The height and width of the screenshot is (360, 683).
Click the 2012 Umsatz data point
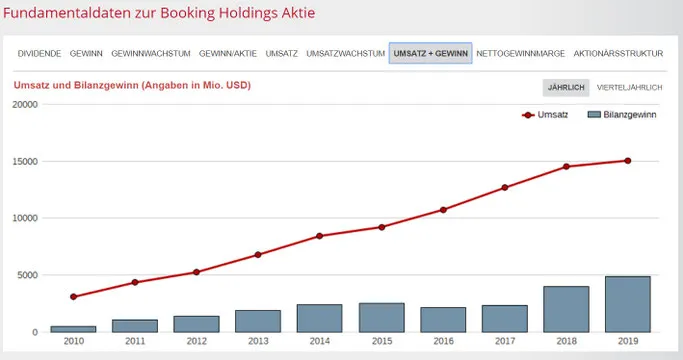[196, 272]
